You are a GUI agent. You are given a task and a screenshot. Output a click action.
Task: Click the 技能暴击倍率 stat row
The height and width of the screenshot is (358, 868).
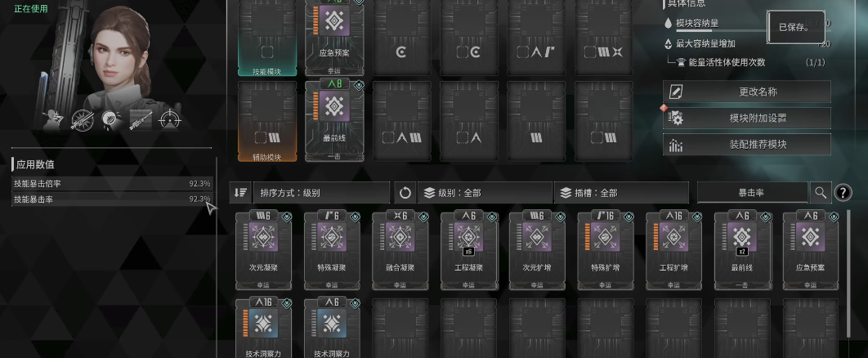tap(112, 184)
